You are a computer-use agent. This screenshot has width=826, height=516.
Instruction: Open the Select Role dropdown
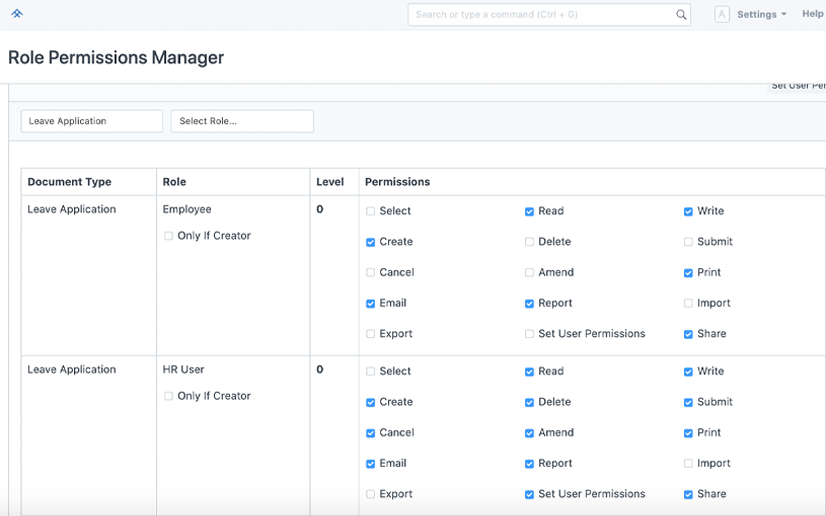click(242, 121)
